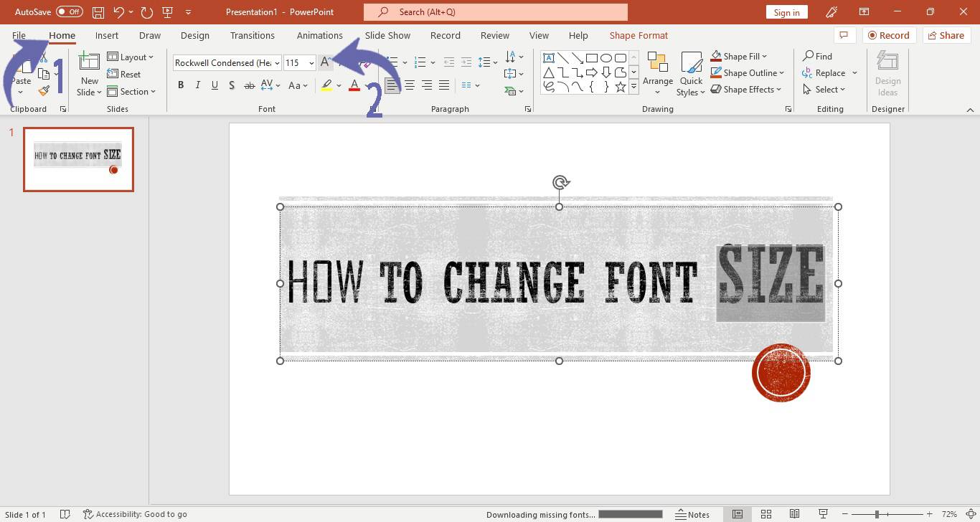This screenshot has width=980, height=522.
Task: Open the File tab
Action: tap(19, 35)
